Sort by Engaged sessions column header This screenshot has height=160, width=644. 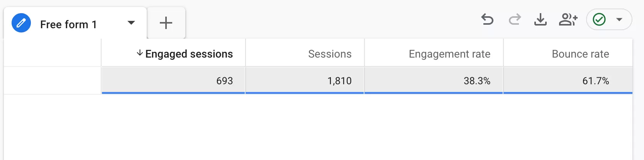(x=189, y=54)
